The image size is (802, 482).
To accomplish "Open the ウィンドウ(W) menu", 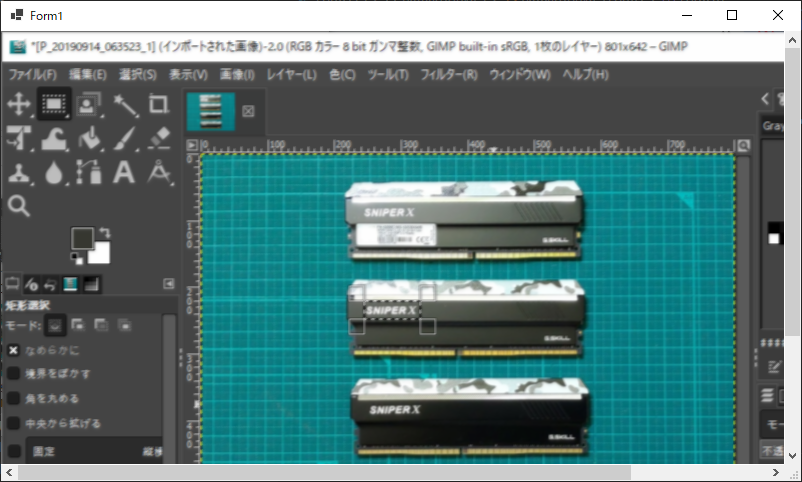I will coord(520,75).
